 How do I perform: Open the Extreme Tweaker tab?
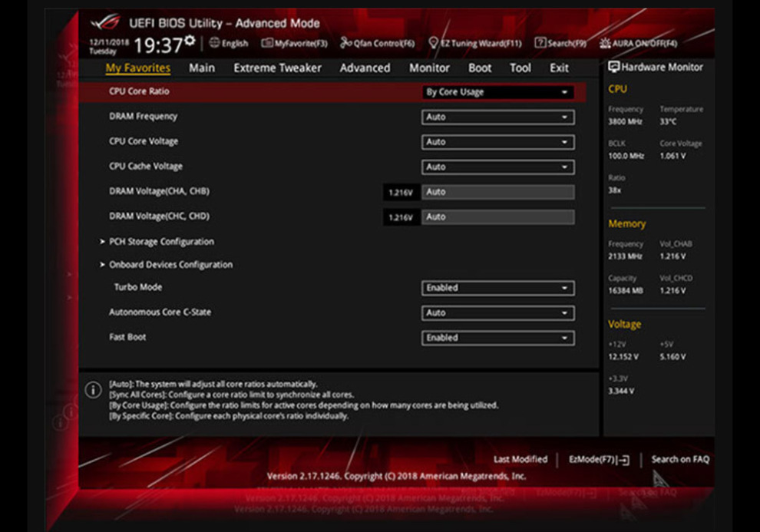click(277, 68)
